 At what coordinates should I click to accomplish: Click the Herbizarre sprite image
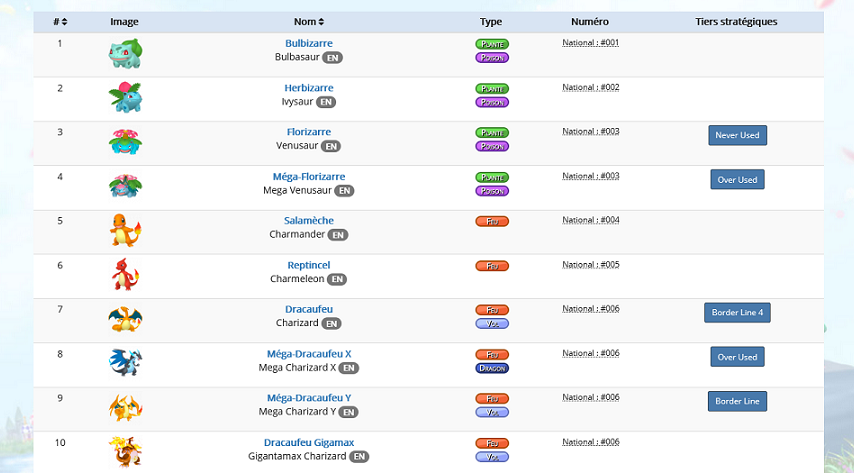click(125, 98)
